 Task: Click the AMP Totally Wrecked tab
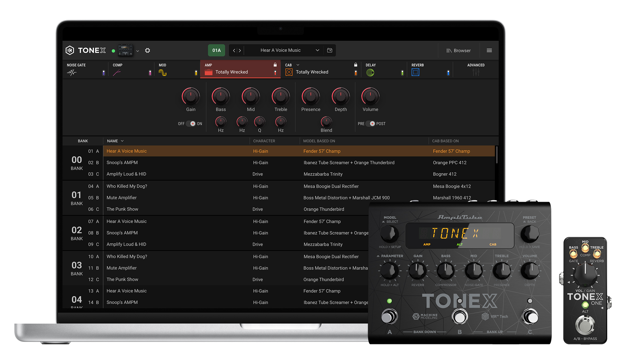(240, 69)
